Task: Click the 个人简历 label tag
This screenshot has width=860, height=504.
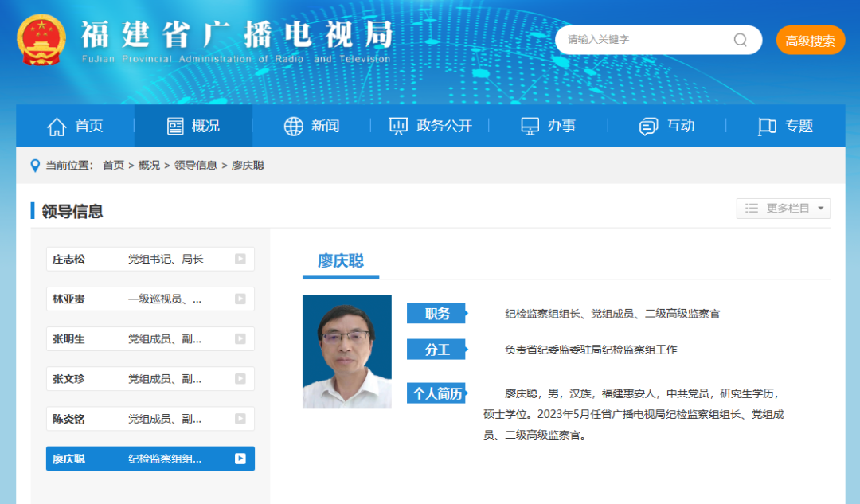Action: [x=437, y=393]
